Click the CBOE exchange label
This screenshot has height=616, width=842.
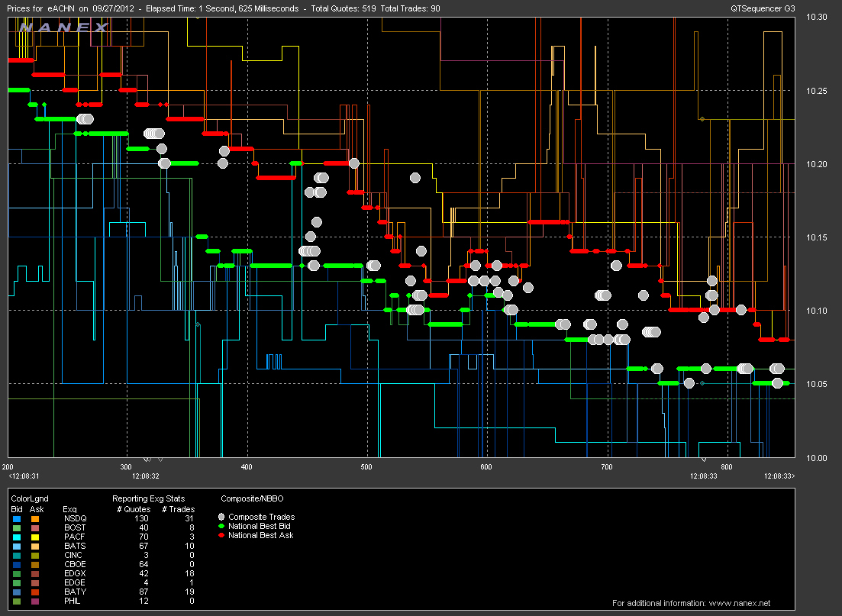[74, 564]
